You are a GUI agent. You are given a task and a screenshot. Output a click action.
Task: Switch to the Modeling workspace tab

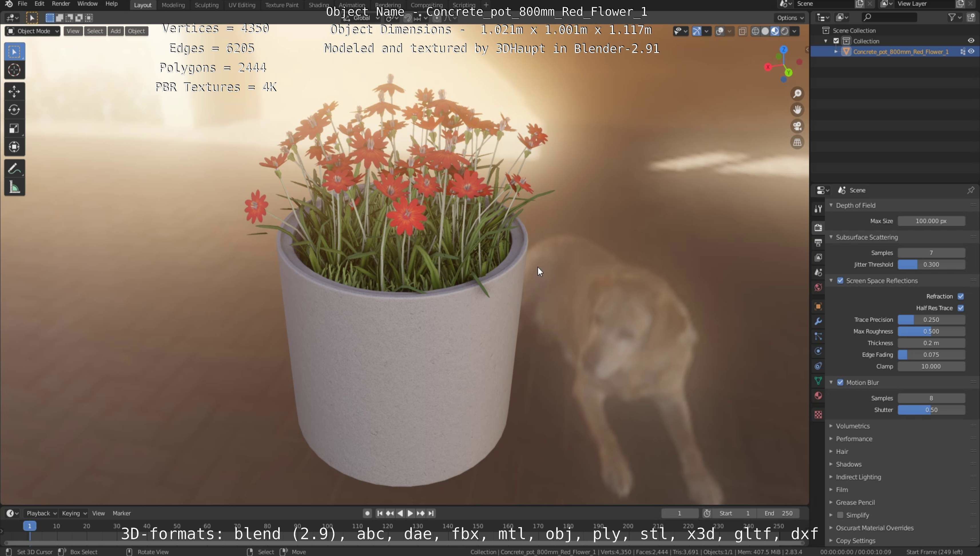tap(173, 5)
